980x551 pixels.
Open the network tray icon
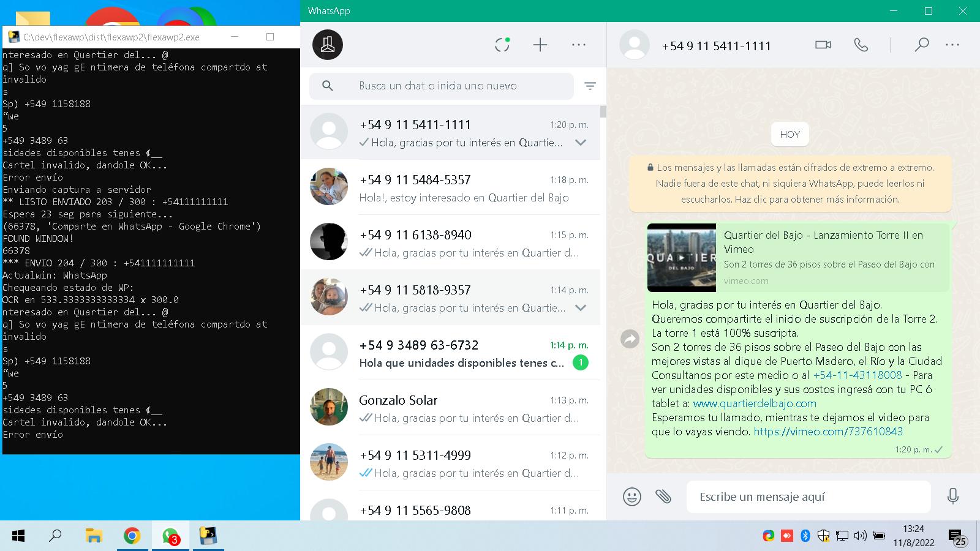tap(842, 536)
